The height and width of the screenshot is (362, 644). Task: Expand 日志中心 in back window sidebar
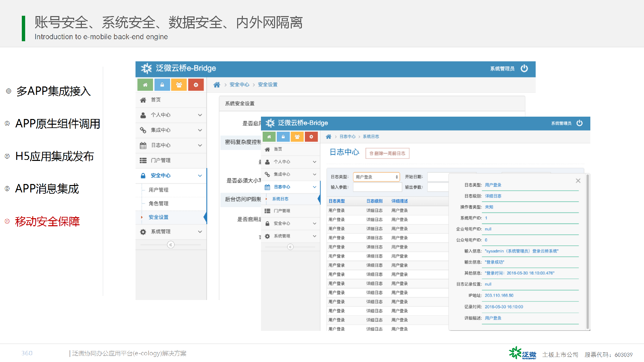(x=171, y=145)
